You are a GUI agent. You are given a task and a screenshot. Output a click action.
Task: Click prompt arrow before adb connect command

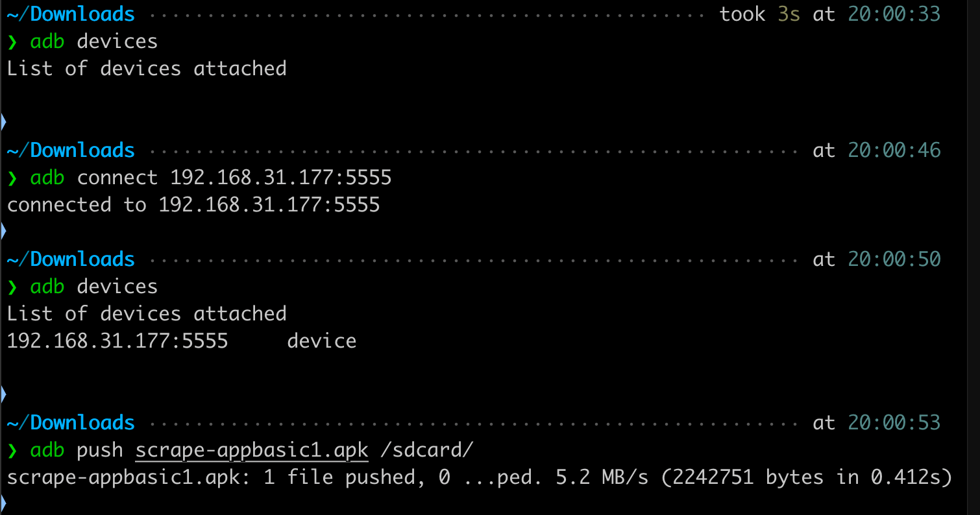coord(12,178)
